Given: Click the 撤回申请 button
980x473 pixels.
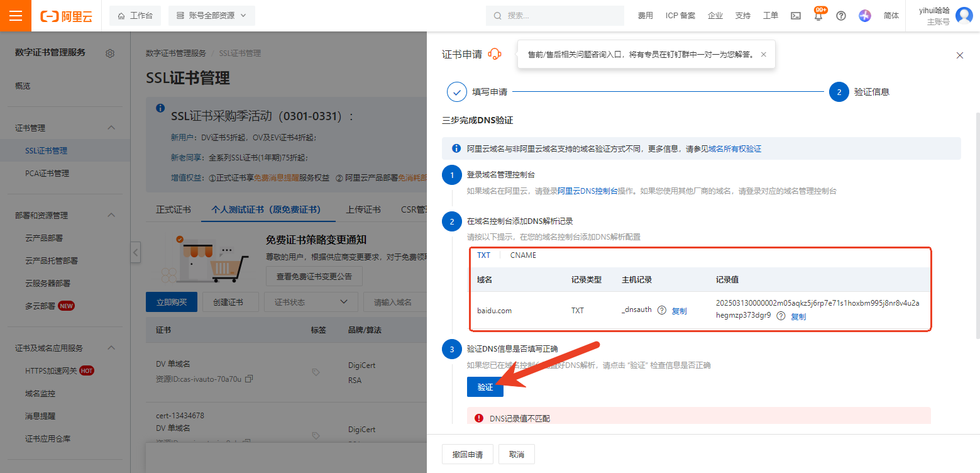Looking at the screenshot, I should click(467, 454).
